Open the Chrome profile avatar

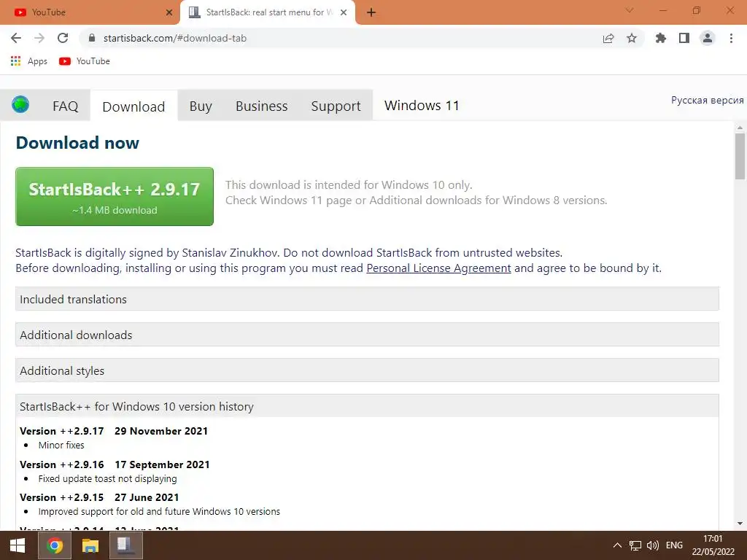(x=708, y=38)
